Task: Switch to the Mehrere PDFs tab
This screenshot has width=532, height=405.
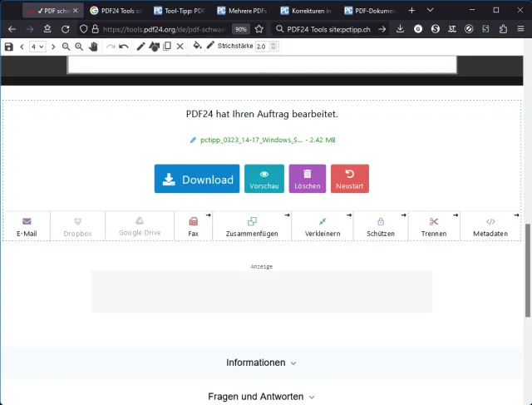Action: pyautogui.click(x=243, y=11)
